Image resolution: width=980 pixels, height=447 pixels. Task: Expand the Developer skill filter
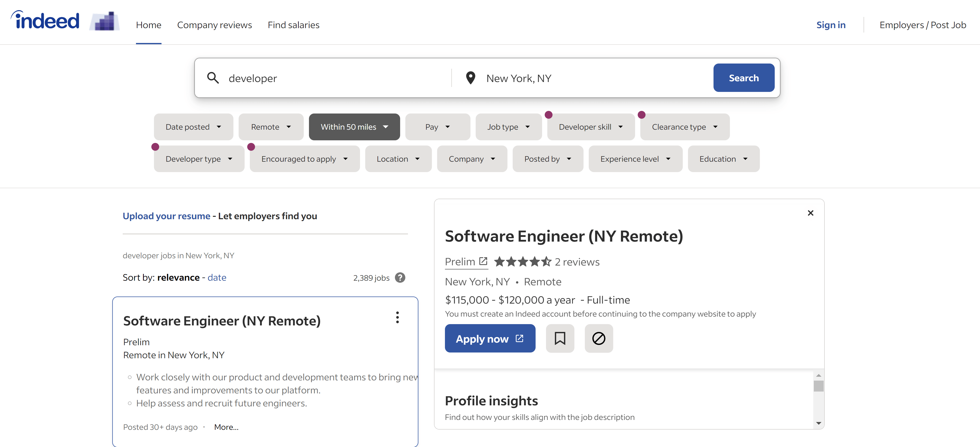[591, 127]
